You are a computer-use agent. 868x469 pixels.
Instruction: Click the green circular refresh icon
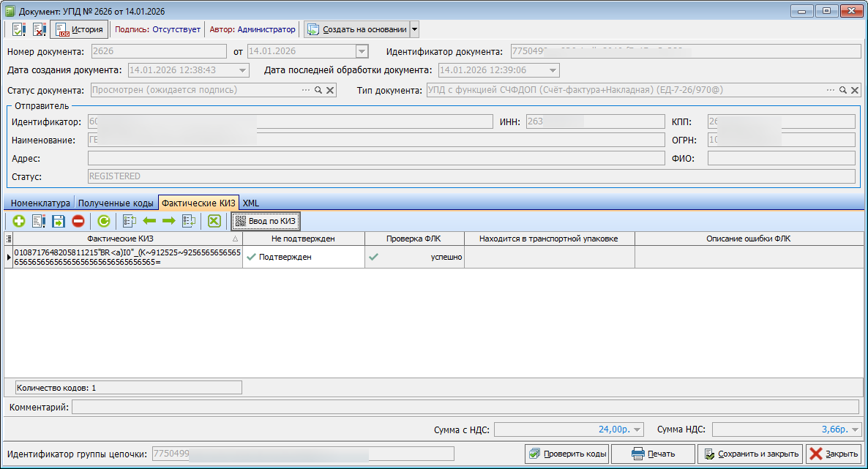104,220
